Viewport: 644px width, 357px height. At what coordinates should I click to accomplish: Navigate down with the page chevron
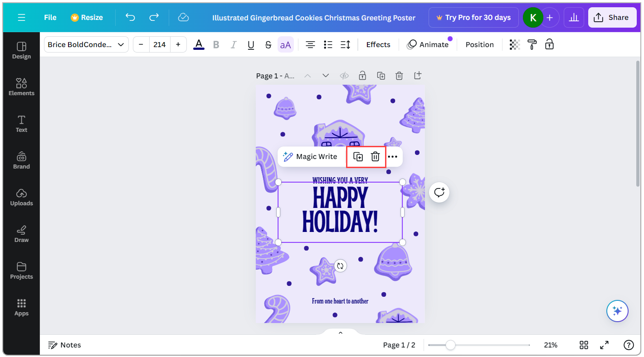pos(325,76)
